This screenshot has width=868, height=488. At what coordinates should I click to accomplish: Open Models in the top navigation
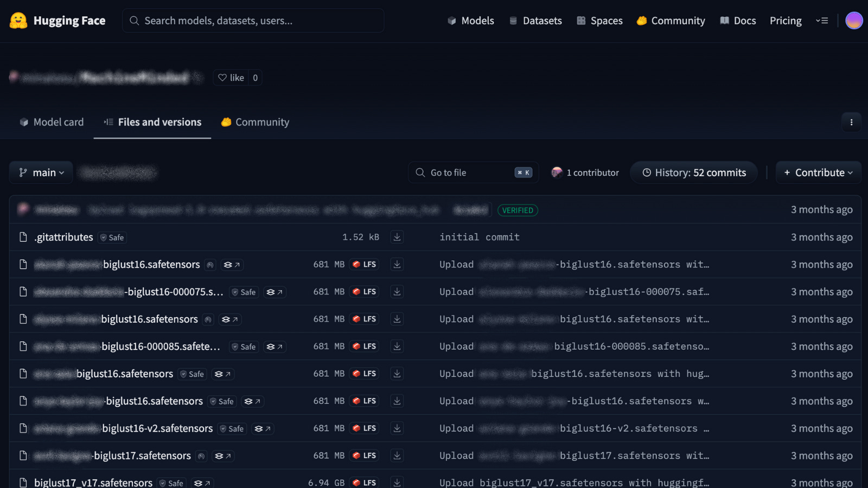[x=470, y=21]
